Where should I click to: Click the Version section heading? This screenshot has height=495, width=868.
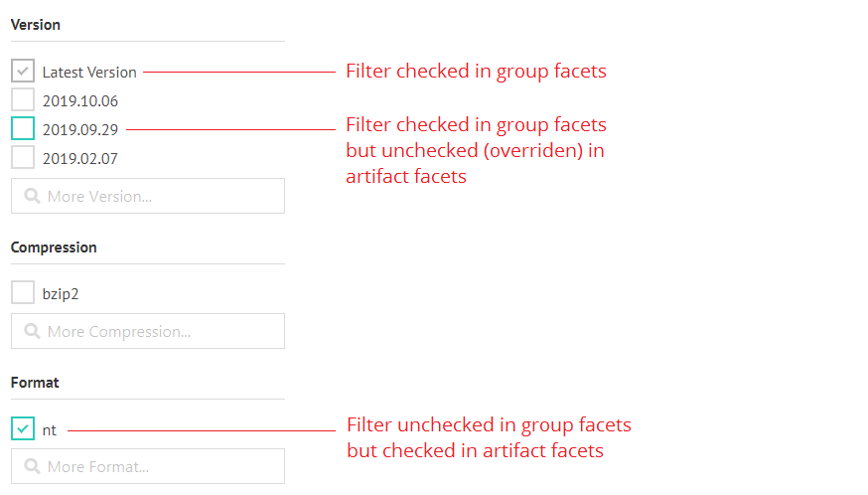click(36, 25)
